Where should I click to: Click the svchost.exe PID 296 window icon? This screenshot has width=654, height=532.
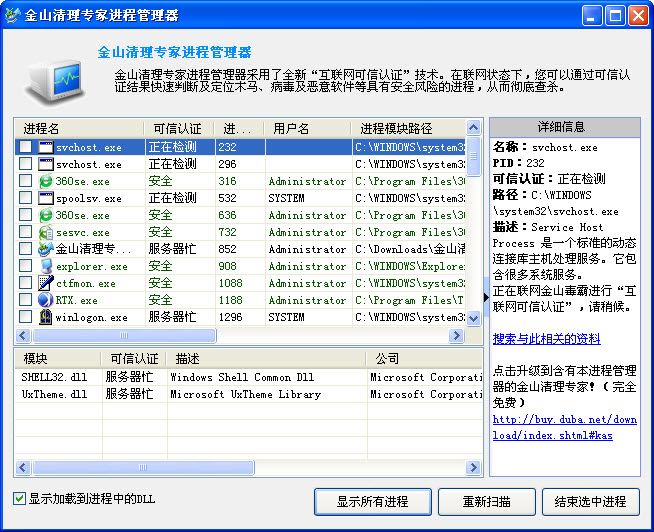click(x=45, y=164)
